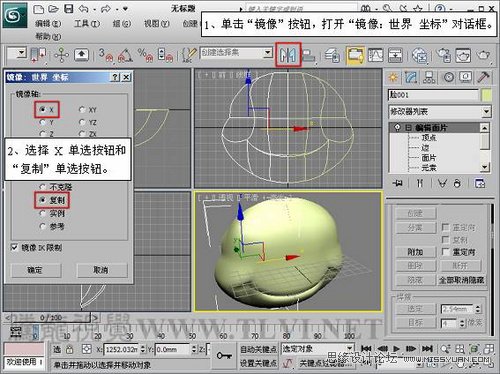This screenshot has height=374, width=500.
Task: Toggle the Spinner Snap icon
Action: point(165,55)
